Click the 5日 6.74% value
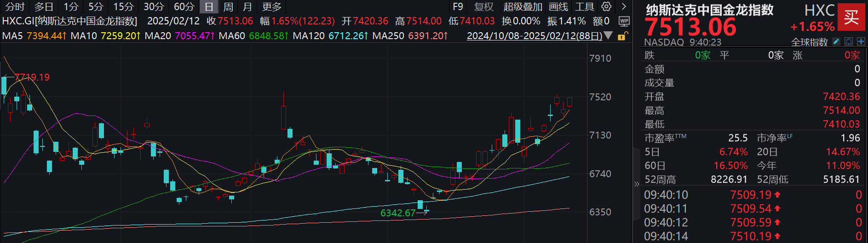 click(x=733, y=151)
